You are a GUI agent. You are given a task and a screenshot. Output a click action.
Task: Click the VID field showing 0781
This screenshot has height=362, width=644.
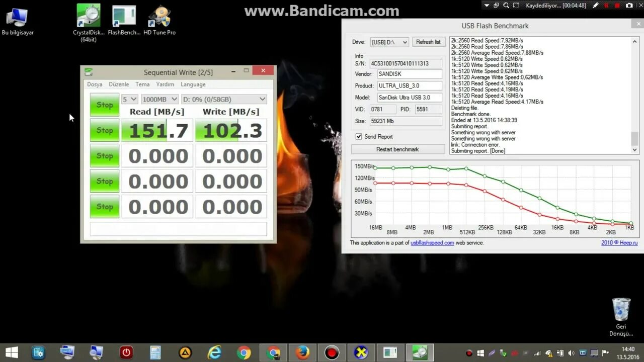tap(383, 109)
